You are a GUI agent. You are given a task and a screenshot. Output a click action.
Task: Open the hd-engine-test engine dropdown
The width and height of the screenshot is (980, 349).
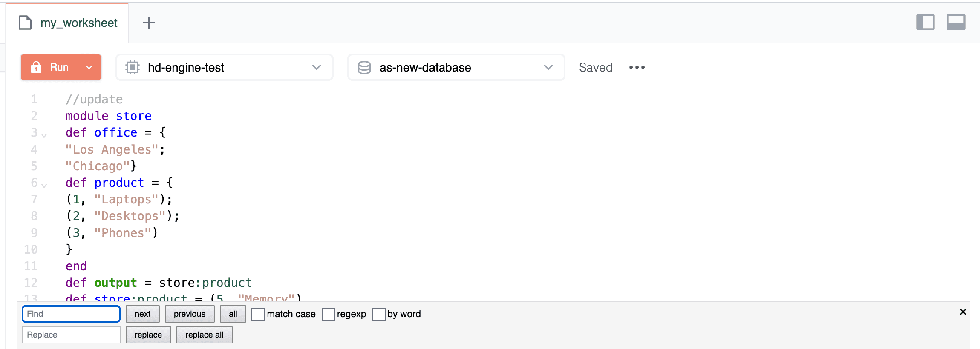(316, 67)
